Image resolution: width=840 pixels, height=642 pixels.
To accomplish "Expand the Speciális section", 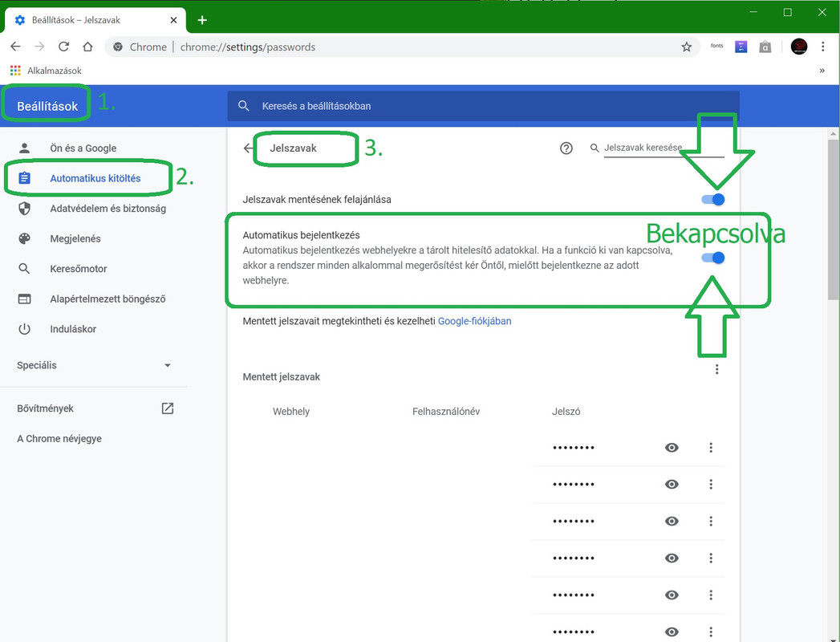I will pyautogui.click(x=95, y=365).
